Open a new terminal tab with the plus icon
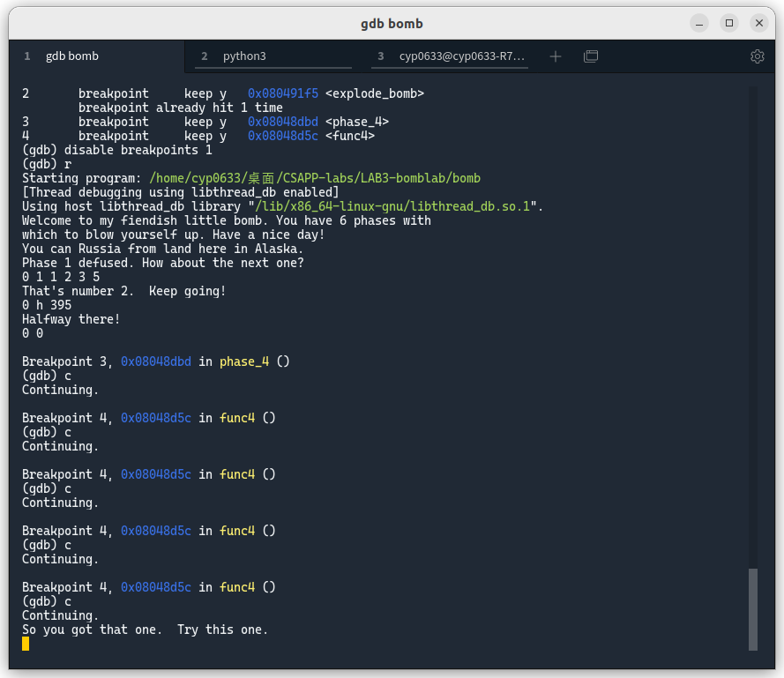 click(x=555, y=56)
